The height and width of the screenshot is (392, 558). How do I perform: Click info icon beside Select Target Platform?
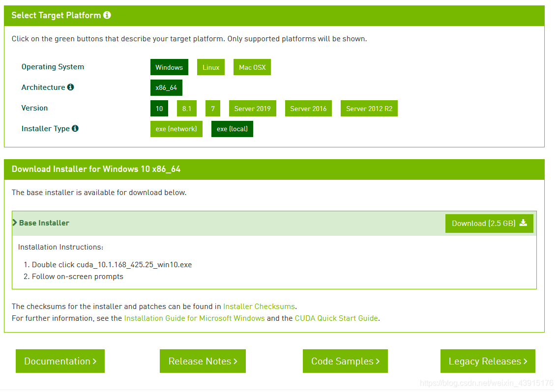(107, 15)
